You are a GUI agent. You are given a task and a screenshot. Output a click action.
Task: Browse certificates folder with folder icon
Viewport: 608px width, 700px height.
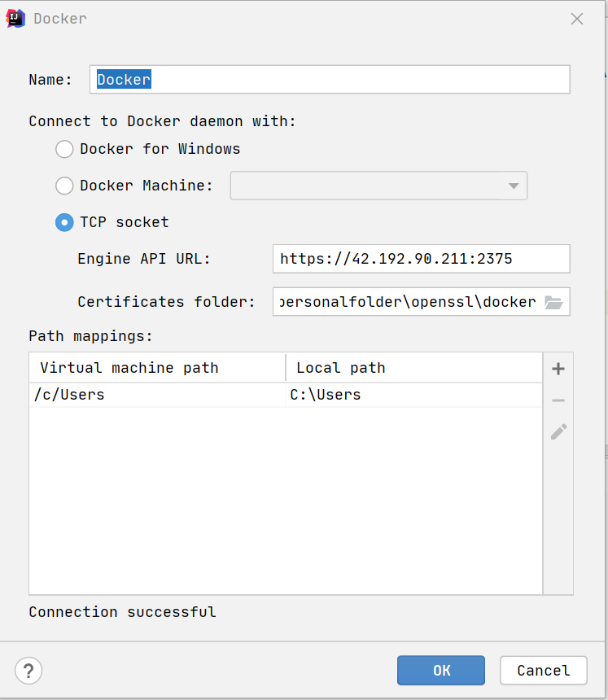pos(553,302)
